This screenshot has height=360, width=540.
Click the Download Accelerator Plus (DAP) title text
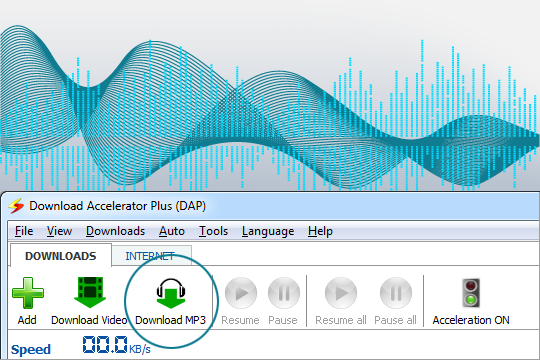[x=117, y=206]
